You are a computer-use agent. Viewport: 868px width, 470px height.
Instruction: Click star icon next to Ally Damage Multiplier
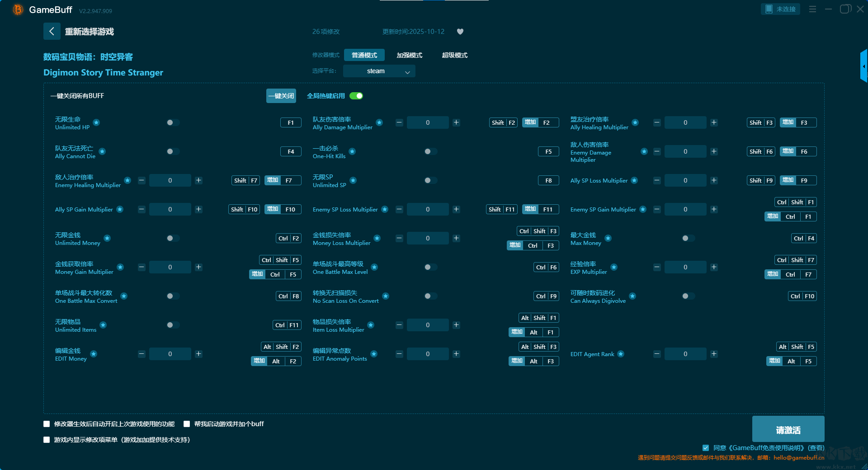coord(379,122)
